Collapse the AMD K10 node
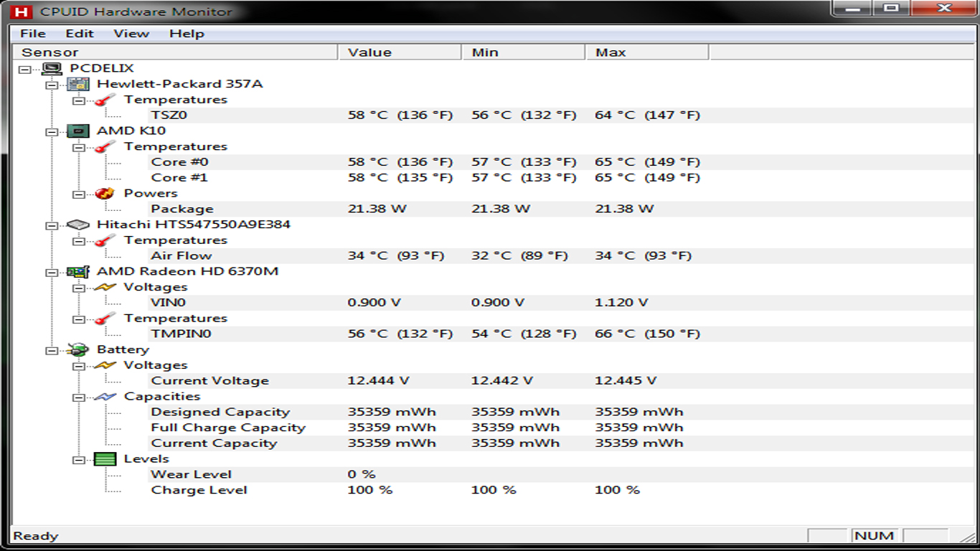The image size is (980, 551). coord(52,131)
